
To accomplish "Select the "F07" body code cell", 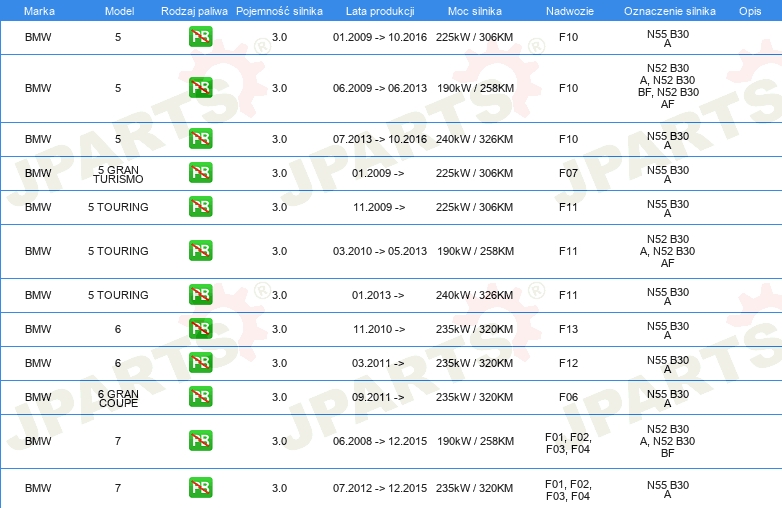I will tap(568, 173).
